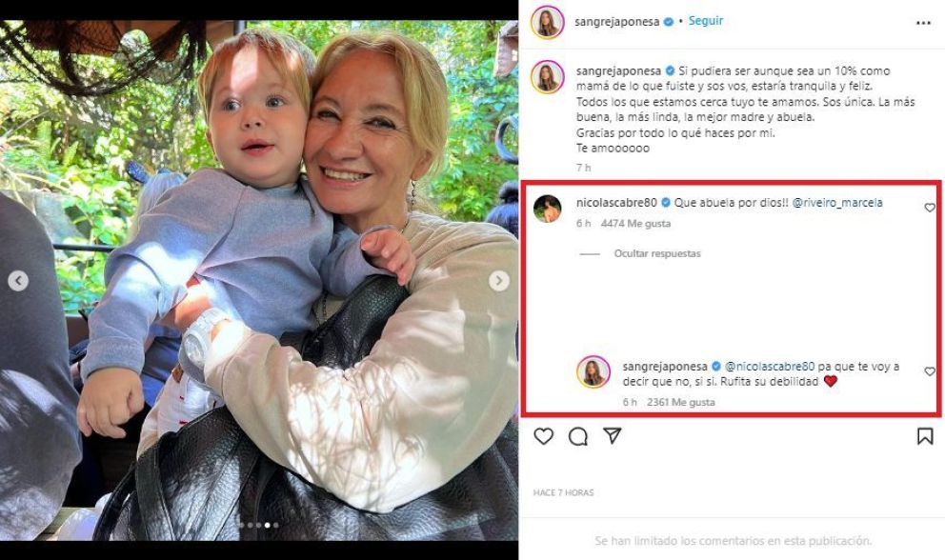View 4474 Me gusta likes list
This screenshot has width=945, height=560.
635,224
